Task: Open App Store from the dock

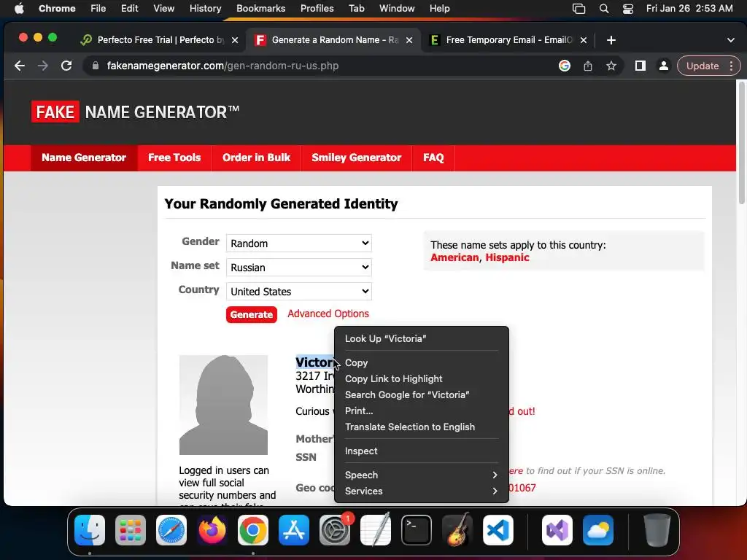Action: [294, 530]
